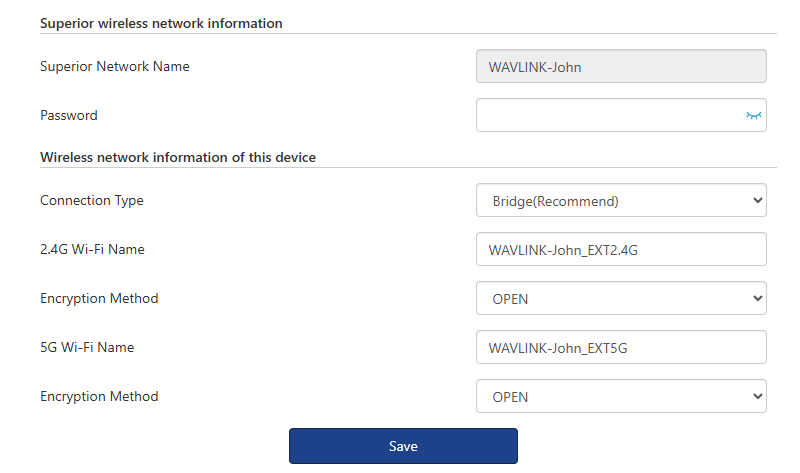Click the 'Superior Network Name' label
This screenshot has width=800, height=473.
(x=115, y=67)
